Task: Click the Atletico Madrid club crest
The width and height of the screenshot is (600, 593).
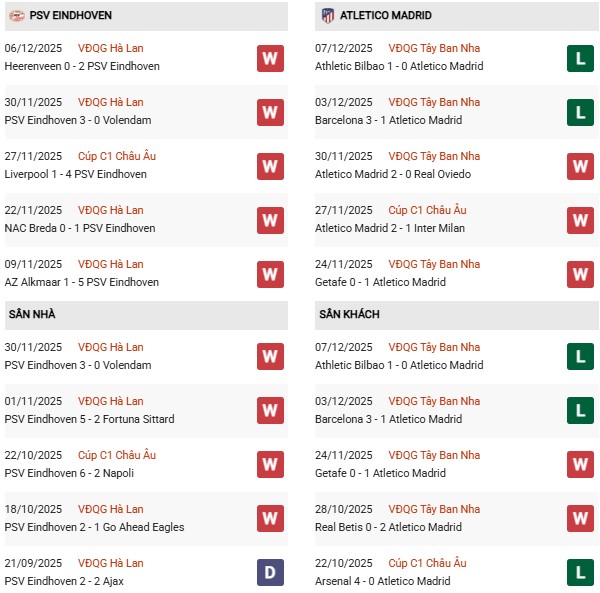Action: click(327, 16)
